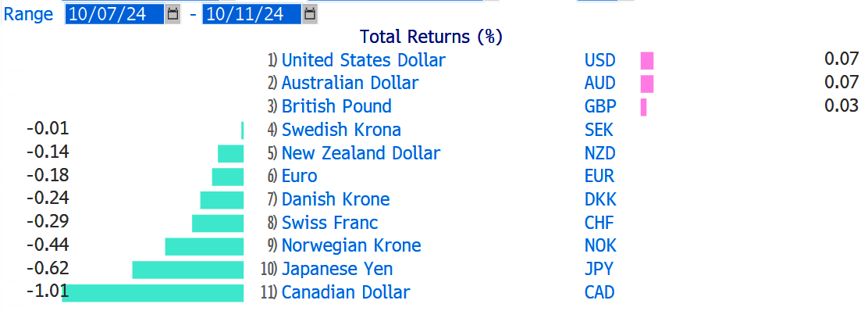Click the Canadian Dollar link
868x311 pixels.
346,292
